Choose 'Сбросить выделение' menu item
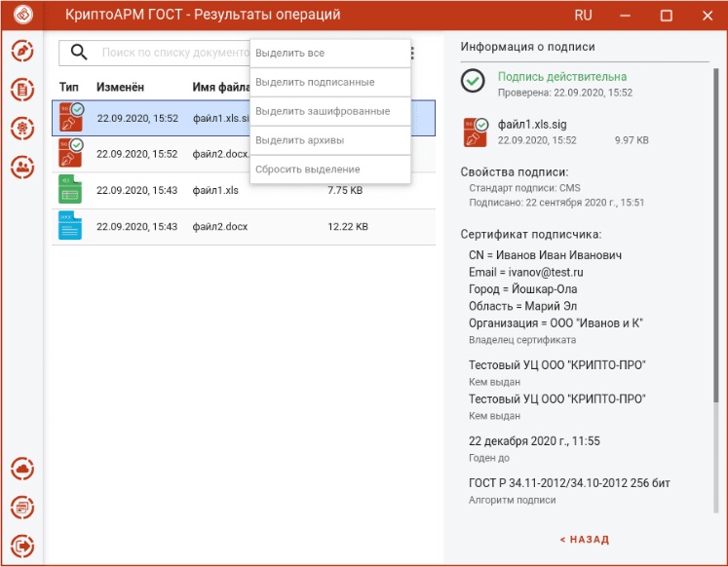The width and height of the screenshot is (728, 567). click(x=330, y=170)
